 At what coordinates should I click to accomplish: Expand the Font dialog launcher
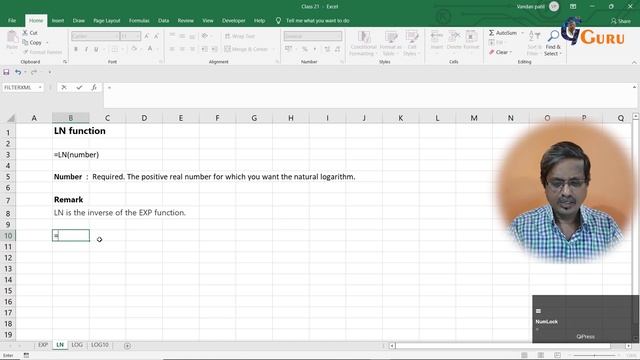point(161,62)
